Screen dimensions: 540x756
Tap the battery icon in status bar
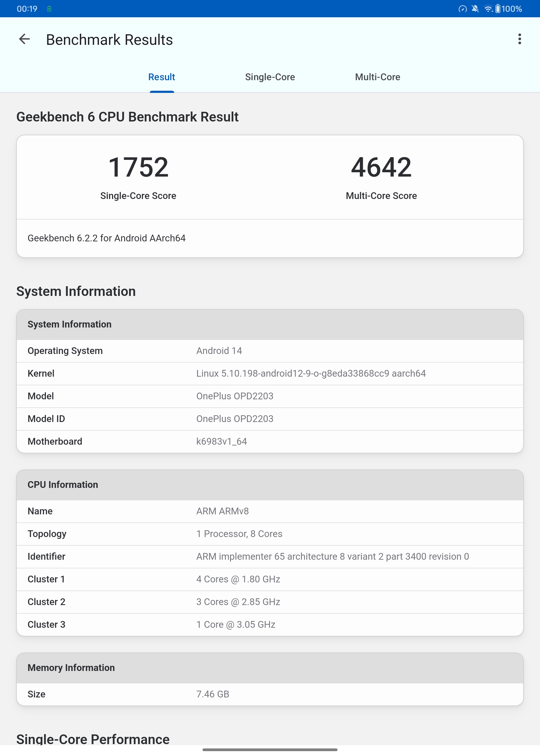(497, 9)
